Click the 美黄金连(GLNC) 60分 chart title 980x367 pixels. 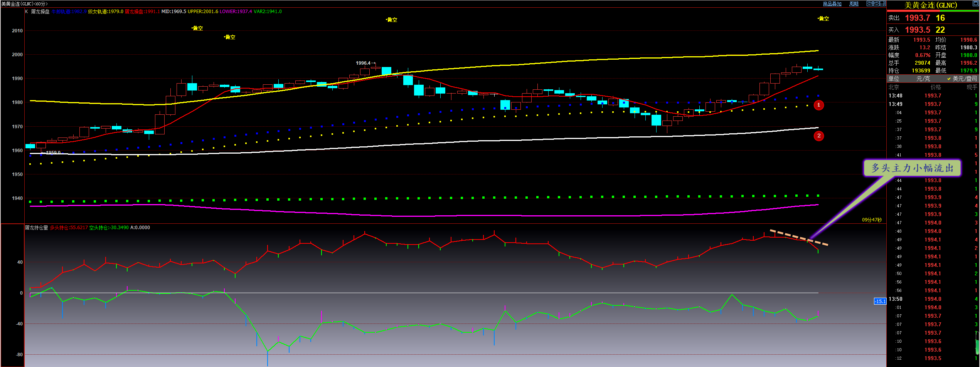(24, 4)
